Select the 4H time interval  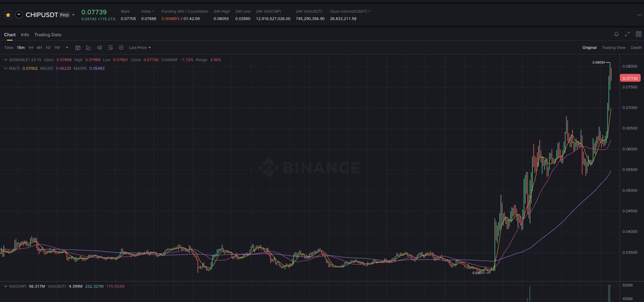coord(39,48)
